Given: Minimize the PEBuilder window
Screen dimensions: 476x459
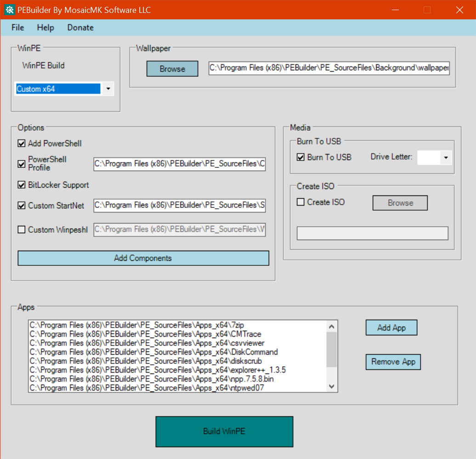Looking at the screenshot, I should pyautogui.click(x=395, y=10).
